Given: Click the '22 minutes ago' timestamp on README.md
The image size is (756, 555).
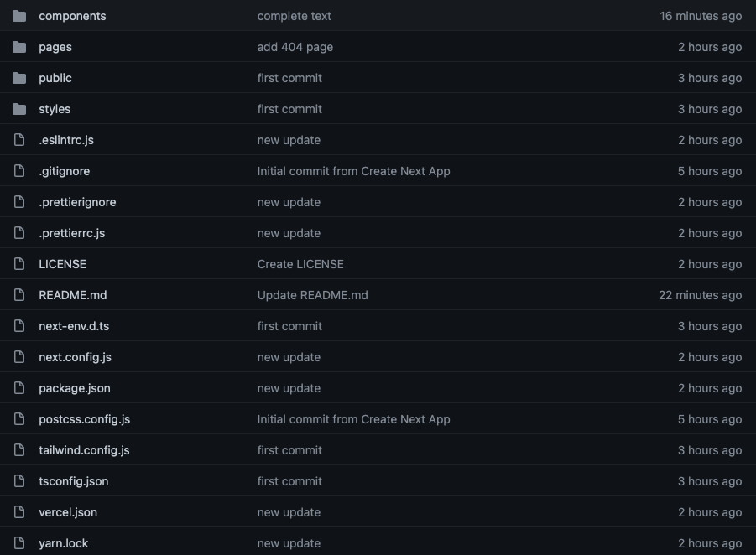Looking at the screenshot, I should (x=700, y=294).
